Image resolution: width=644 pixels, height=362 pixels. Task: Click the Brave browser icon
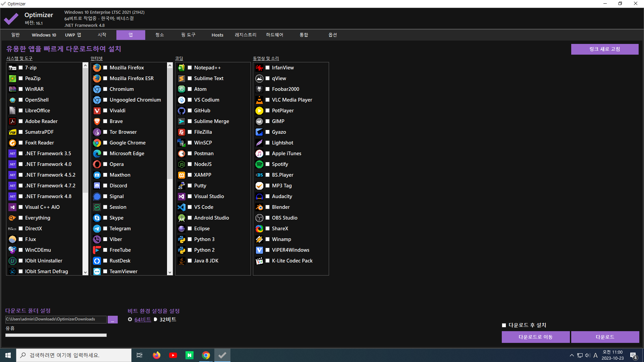[x=97, y=121]
